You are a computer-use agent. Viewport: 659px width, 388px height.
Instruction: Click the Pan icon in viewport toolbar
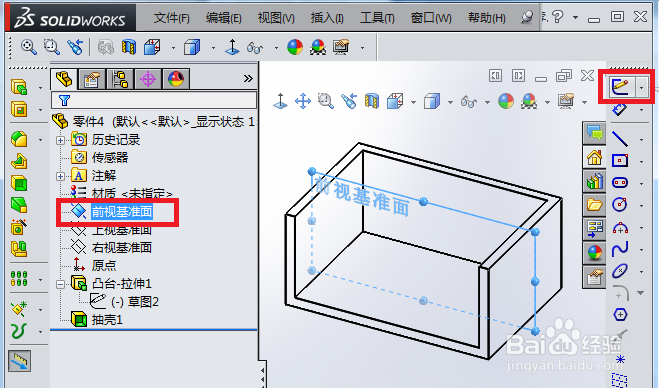tap(303, 101)
